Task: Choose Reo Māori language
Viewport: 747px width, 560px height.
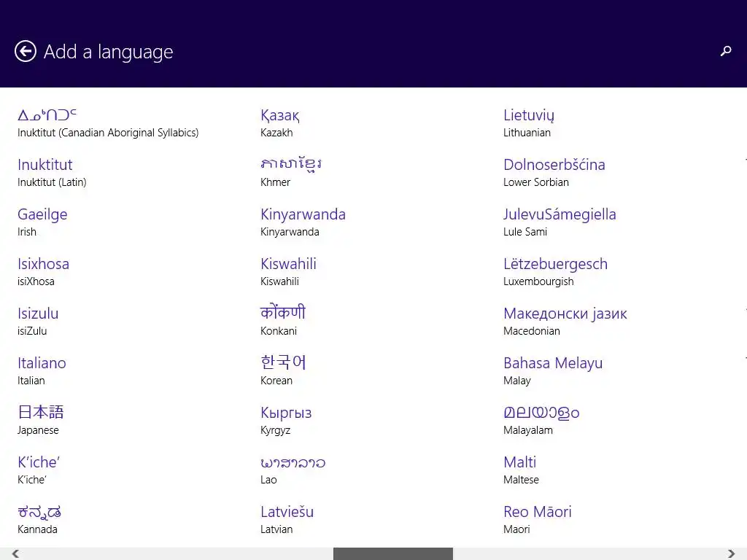Action: [538, 519]
